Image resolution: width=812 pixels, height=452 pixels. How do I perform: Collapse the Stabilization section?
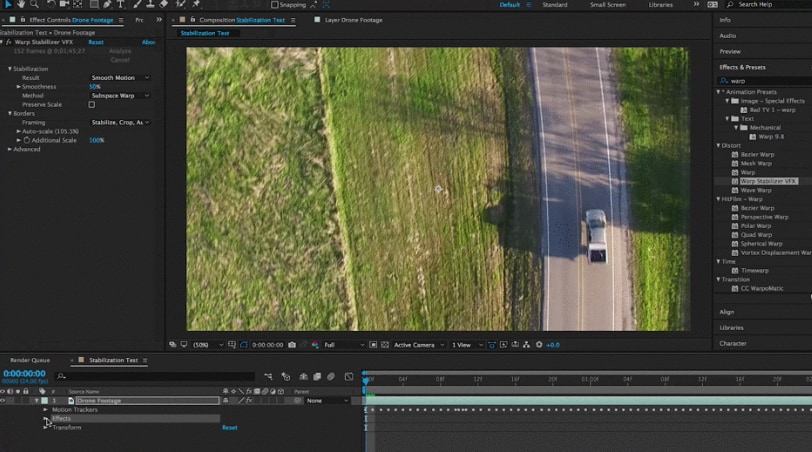(9, 69)
